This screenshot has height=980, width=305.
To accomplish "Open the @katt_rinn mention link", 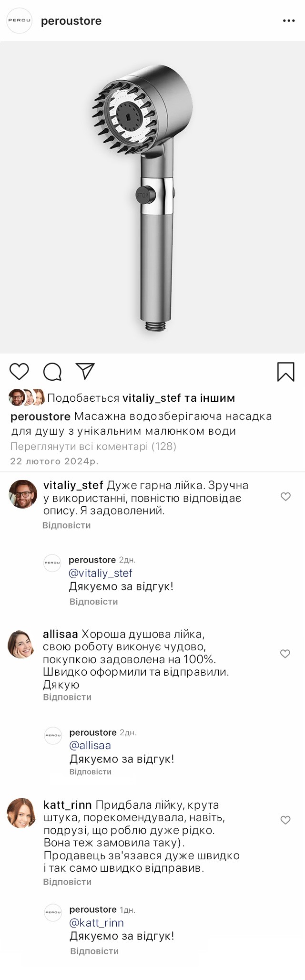I will [x=97, y=923].
